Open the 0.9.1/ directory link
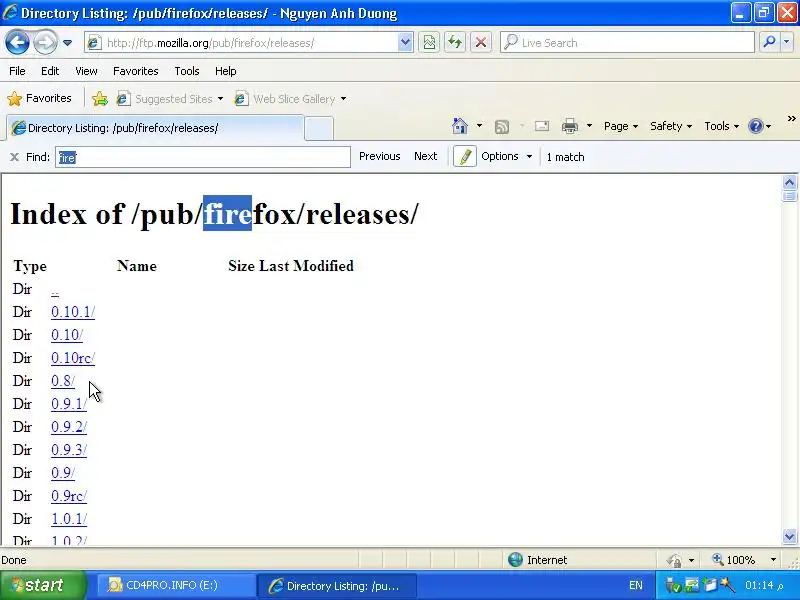Screen dimensions: 800x600 click(69, 404)
